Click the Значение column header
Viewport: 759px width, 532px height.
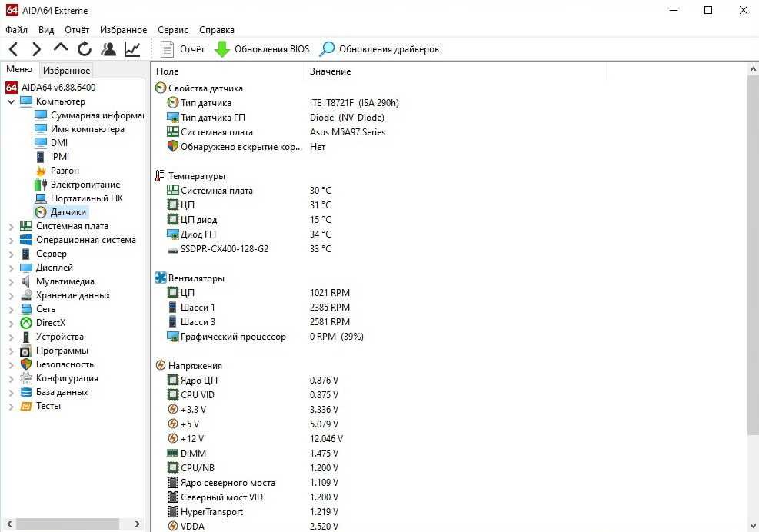pyautogui.click(x=454, y=71)
